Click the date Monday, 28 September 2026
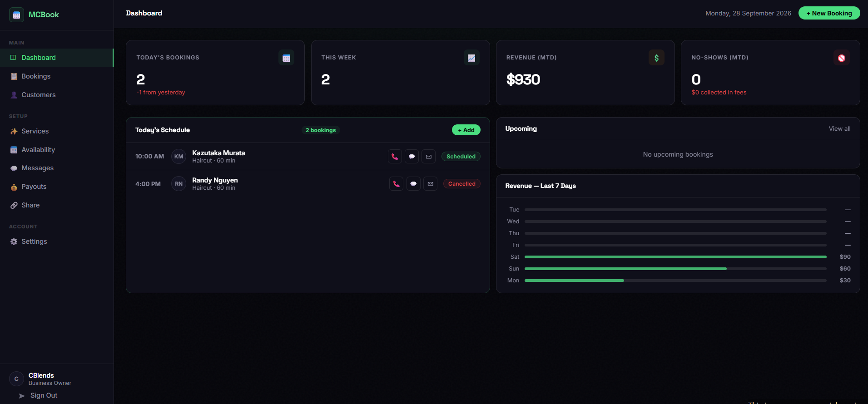The width and height of the screenshot is (868, 404). pyautogui.click(x=748, y=14)
